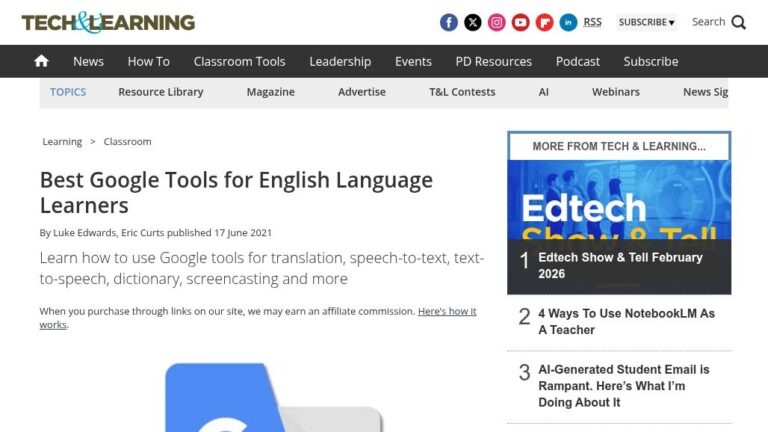Image resolution: width=768 pixels, height=432 pixels.
Task: Open the Podcast menu item
Action: tap(577, 61)
